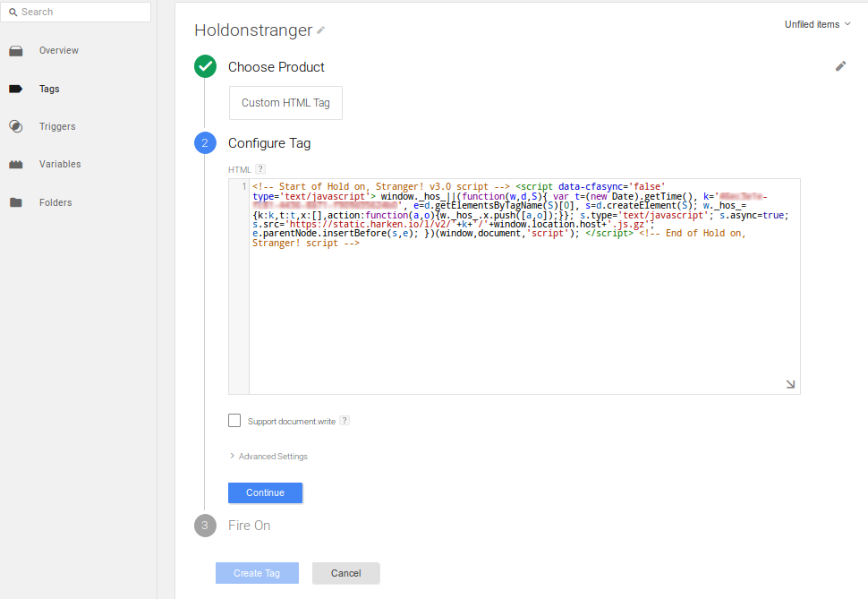Viewport: 868px width, 599px height.
Task: Go to the Variables section
Action: coord(60,164)
